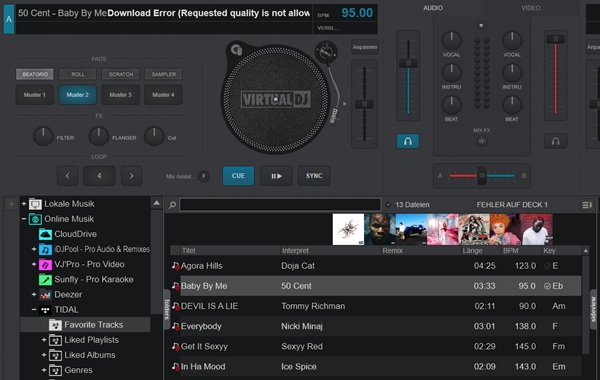Screen dimensions: 600x380
Task: Expand the Liked Albums node
Action: (44, 355)
